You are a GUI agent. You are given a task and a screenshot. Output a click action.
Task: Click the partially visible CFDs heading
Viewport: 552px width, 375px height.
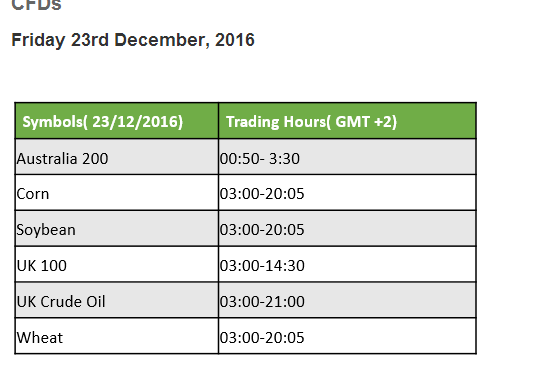tap(37, 5)
